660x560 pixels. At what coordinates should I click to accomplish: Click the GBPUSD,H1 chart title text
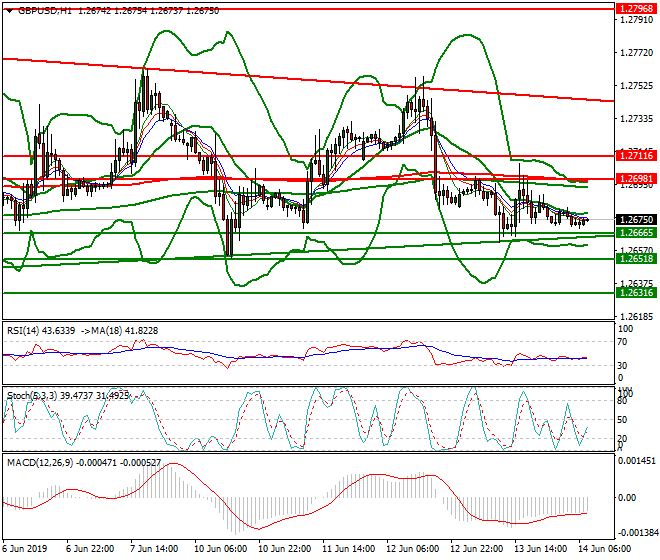click(45, 11)
